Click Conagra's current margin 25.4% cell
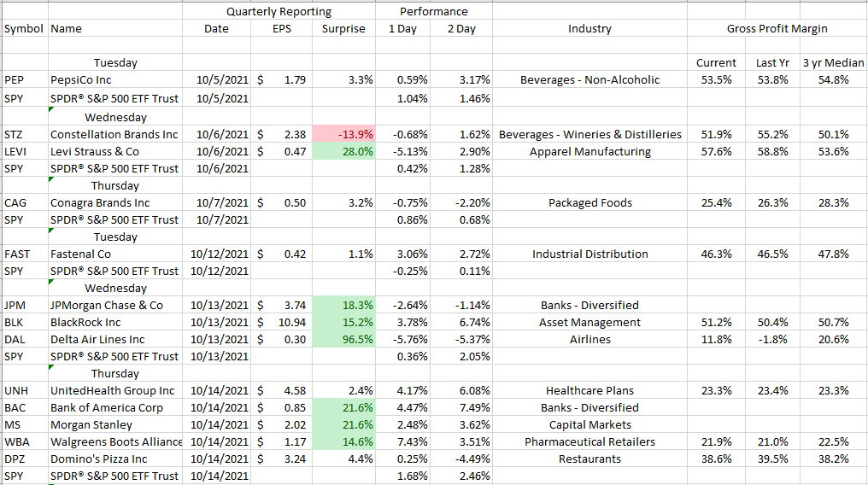 (x=716, y=202)
